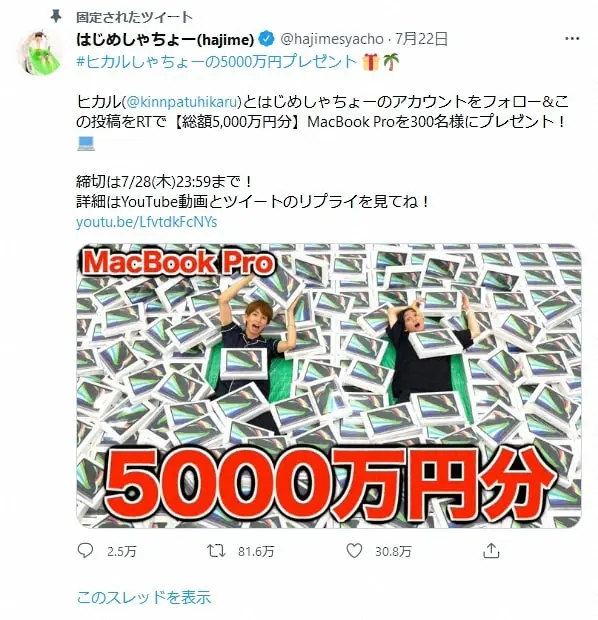
Task: Click the 30.8万 likes count
Action: tap(393, 551)
